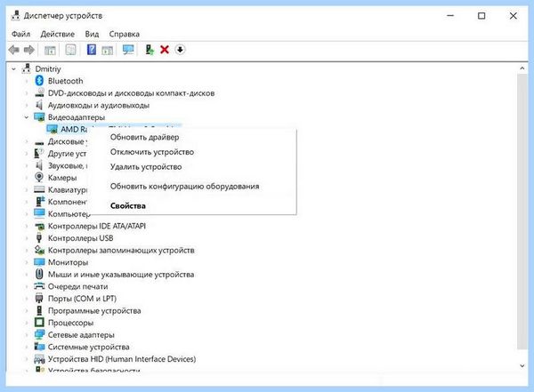The width and height of the screenshot is (534, 392).
Task: Expand Мыши и иные указывающие устройства
Action: [x=27, y=275]
